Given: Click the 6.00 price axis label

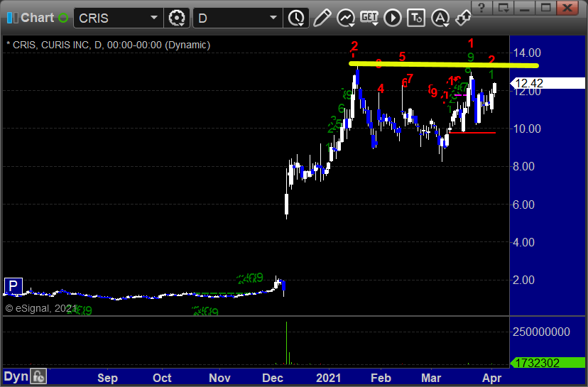Looking at the screenshot, I should click(x=523, y=205).
